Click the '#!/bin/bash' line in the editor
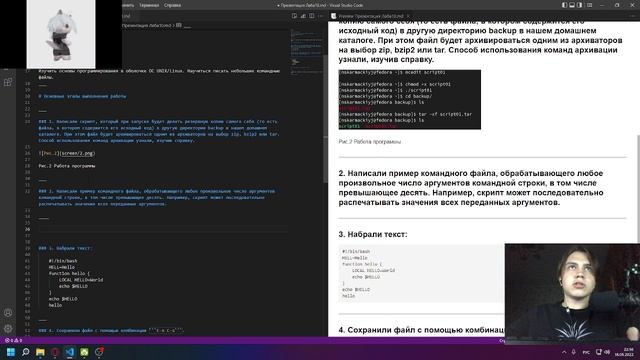Image resolution: width=640 pixels, height=360 pixels. coord(63,261)
